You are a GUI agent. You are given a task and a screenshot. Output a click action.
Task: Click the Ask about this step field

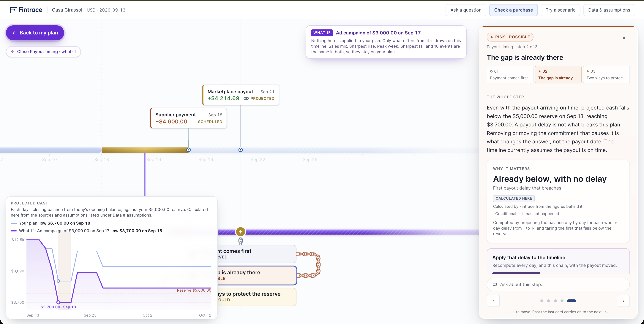[x=558, y=285]
